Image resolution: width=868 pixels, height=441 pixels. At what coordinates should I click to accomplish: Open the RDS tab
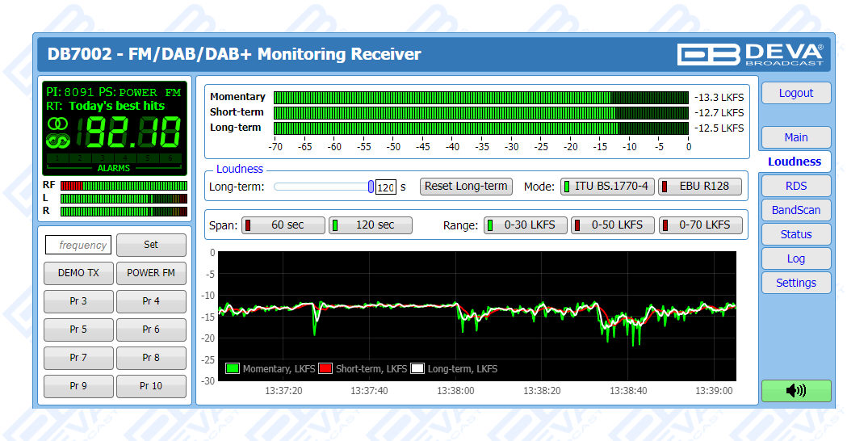click(795, 186)
